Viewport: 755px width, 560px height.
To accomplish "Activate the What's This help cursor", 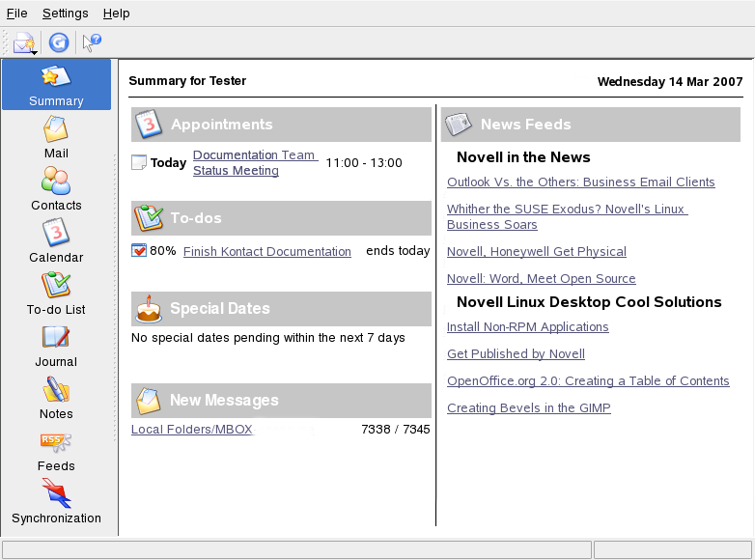I will pyautogui.click(x=92, y=42).
